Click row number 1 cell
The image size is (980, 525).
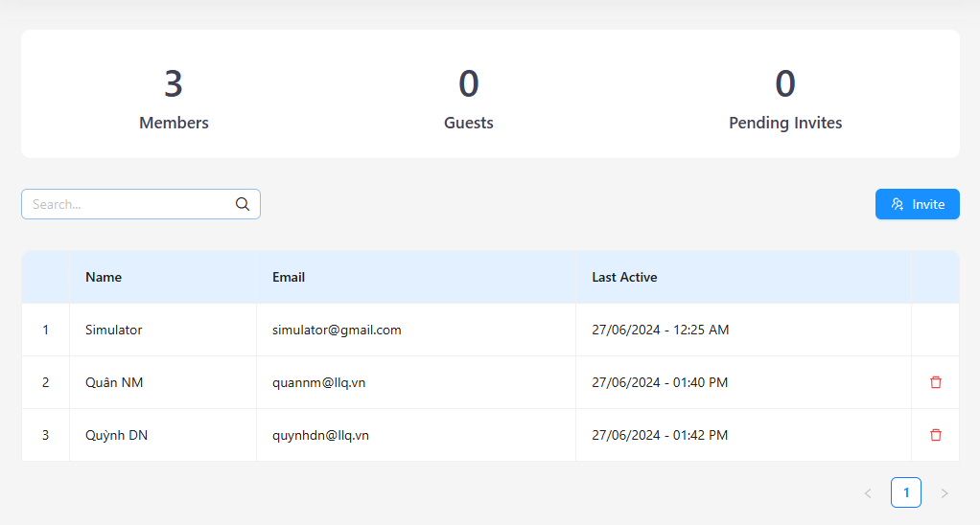tap(46, 330)
